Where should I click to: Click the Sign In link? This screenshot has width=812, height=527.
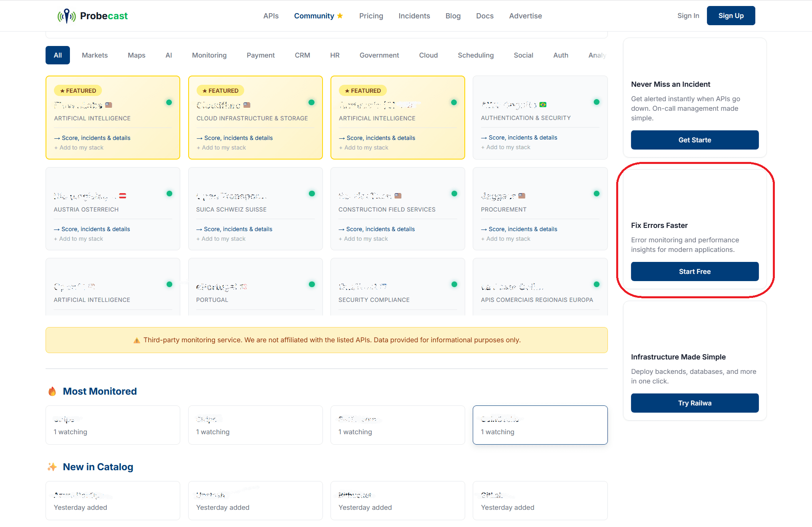pyautogui.click(x=688, y=16)
